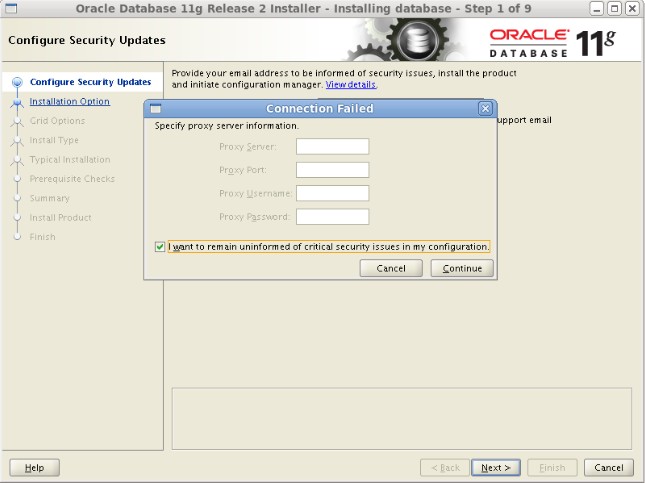Open the View details link
645x483 pixels.
click(x=351, y=85)
